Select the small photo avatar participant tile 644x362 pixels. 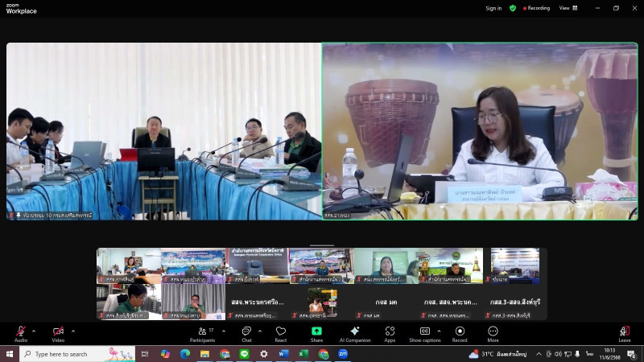pyautogui.click(x=322, y=302)
